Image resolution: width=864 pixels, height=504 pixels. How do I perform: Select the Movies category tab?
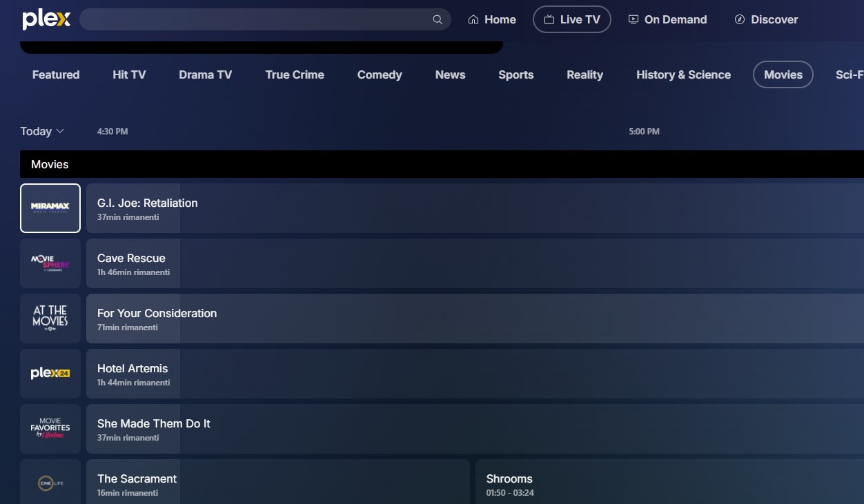click(783, 74)
